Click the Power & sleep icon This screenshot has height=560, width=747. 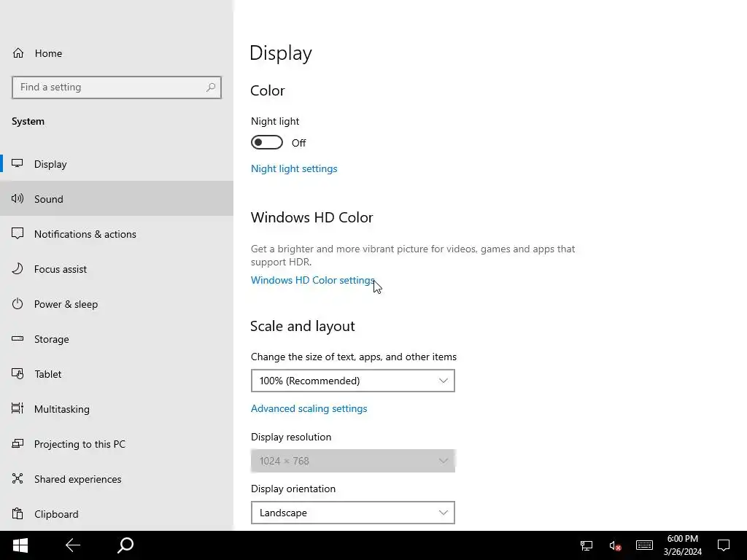[18, 304]
